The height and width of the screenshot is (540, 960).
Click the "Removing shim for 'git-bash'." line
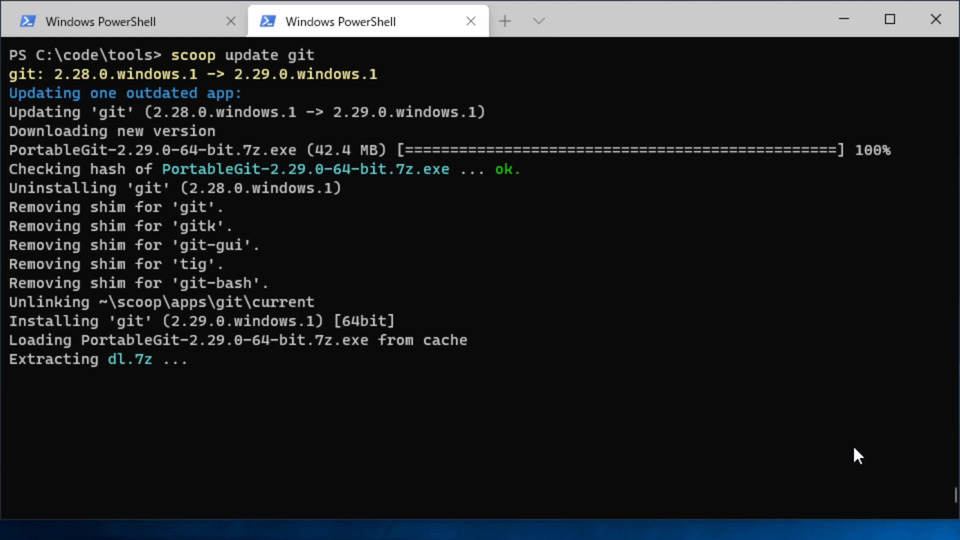coord(139,283)
